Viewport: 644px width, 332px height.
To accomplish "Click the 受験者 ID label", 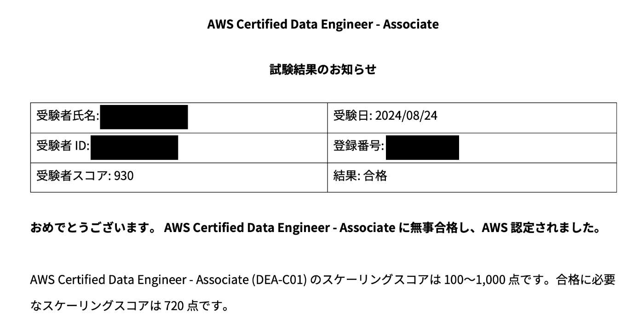I will [x=63, y=146].
